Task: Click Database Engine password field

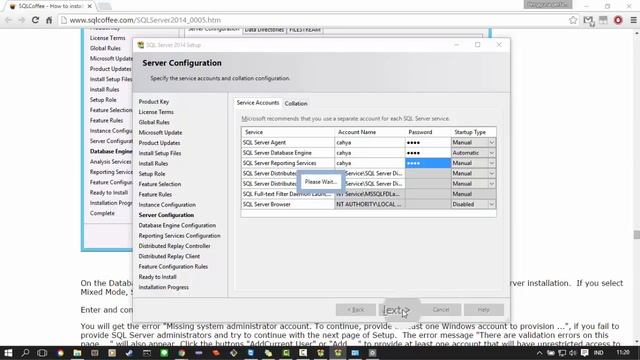Action: coord(428,153)
